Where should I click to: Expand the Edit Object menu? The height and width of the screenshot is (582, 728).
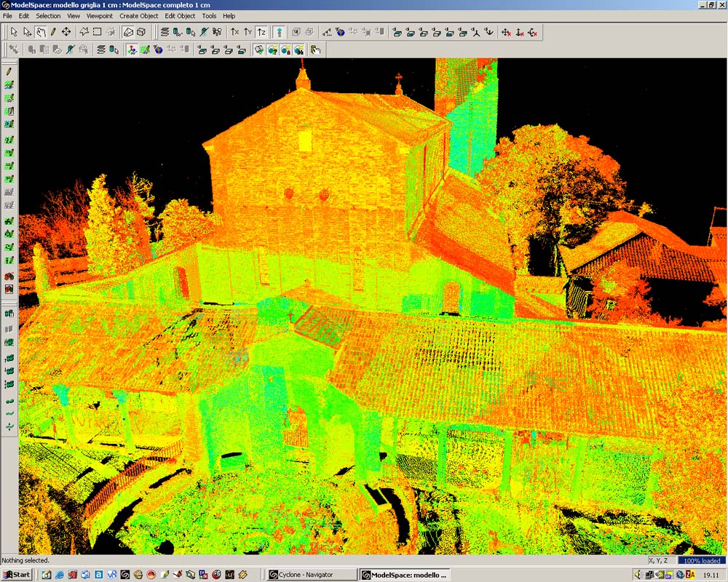click(x=180, y=16)
